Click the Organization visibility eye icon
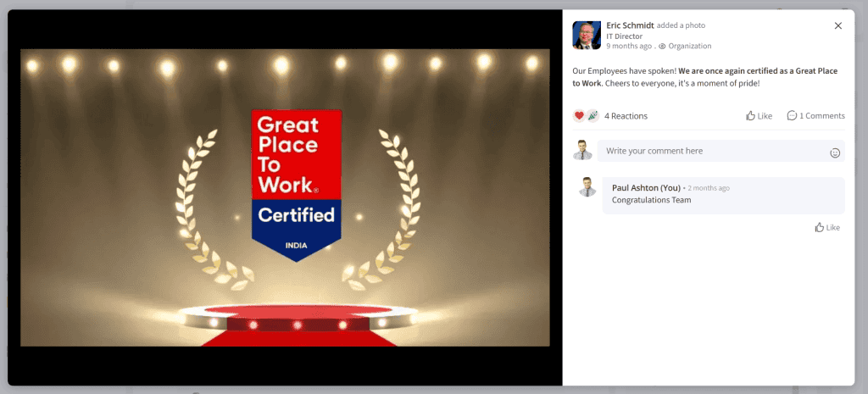 pos(662,47)
